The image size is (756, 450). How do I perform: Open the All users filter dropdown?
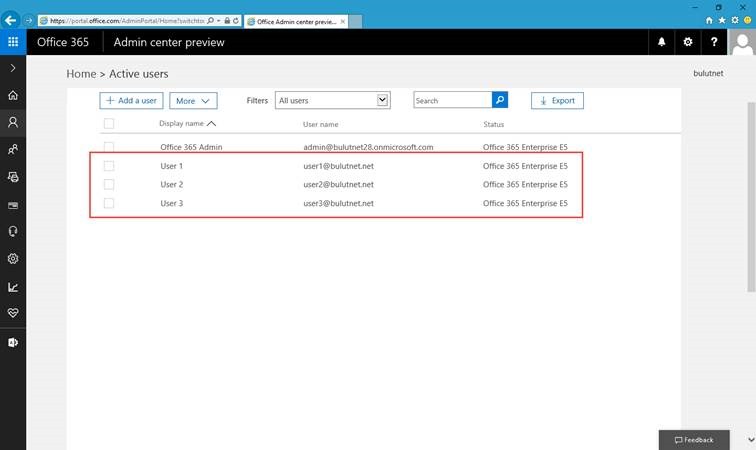tap(333, 100)
